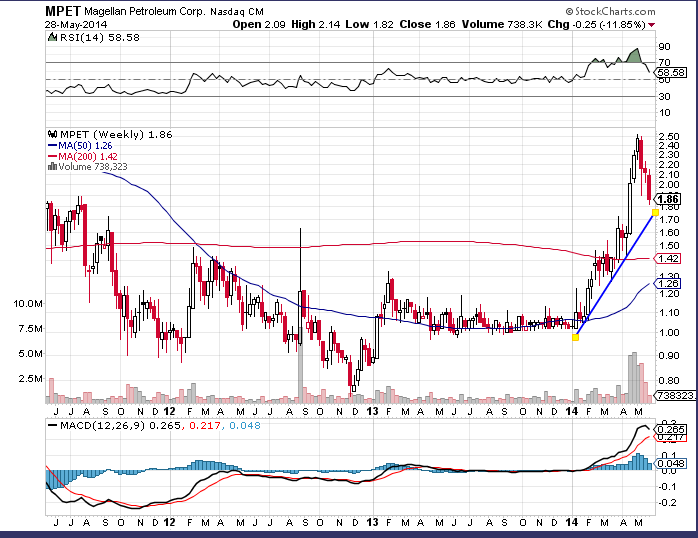The image size is (698, 538).
Task: Click the 30 level on RSI axis
Action: pyautogui.click(x=665, y=96)
